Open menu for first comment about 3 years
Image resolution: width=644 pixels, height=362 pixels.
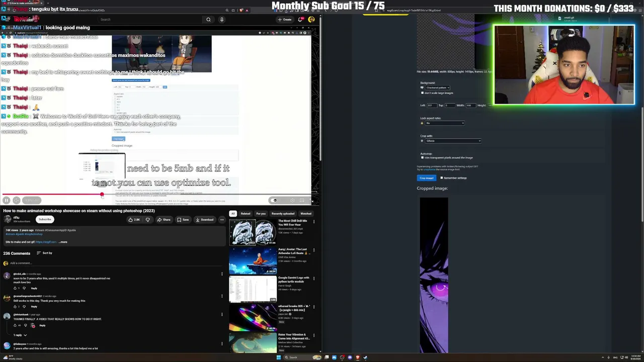pyautogui.click(x=222, y=274)
